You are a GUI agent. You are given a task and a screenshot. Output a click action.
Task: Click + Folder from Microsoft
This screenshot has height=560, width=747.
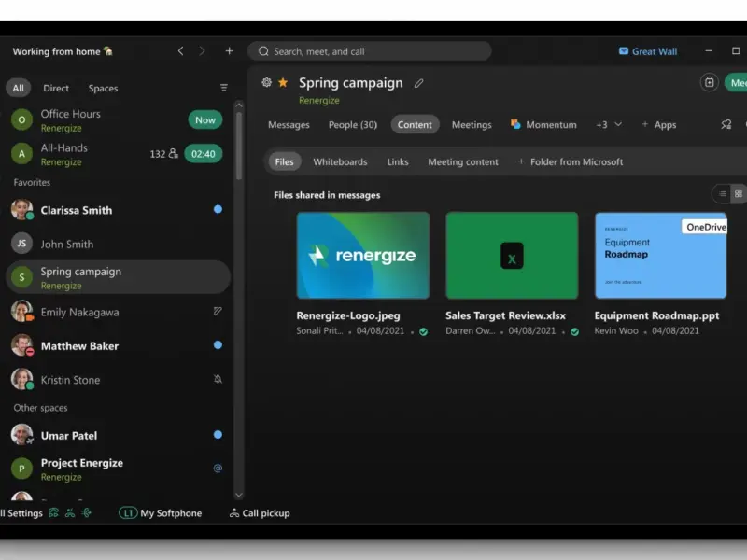coord(571,161)
